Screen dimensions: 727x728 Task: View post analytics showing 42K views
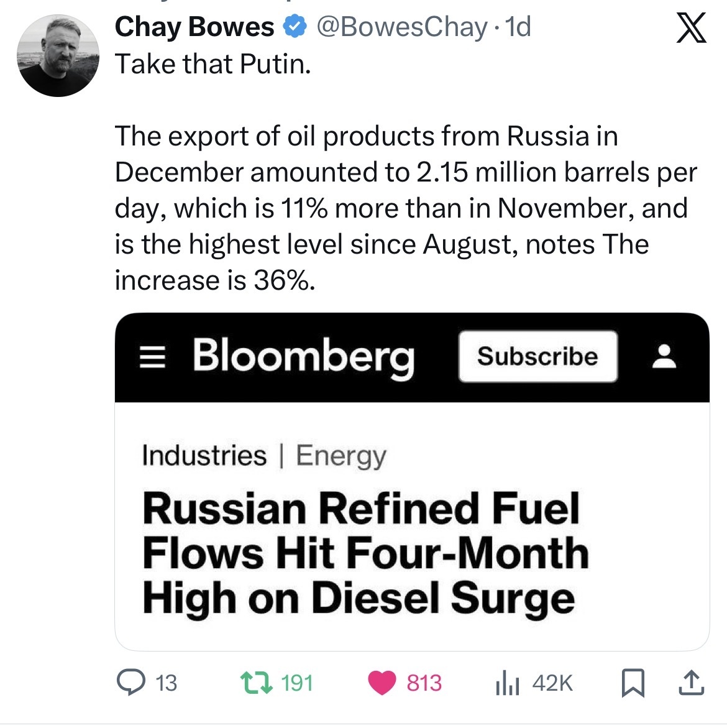coord(507,683)
